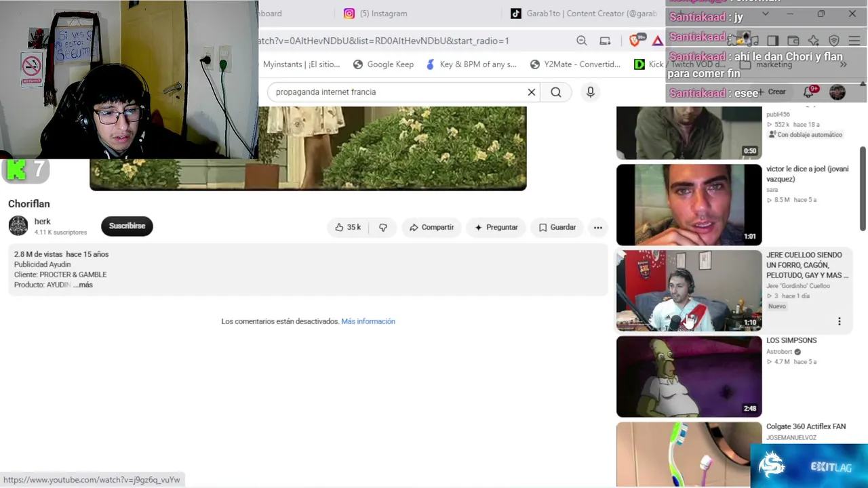Click the zoom magnifier icon in address bar

pos(581,41)
